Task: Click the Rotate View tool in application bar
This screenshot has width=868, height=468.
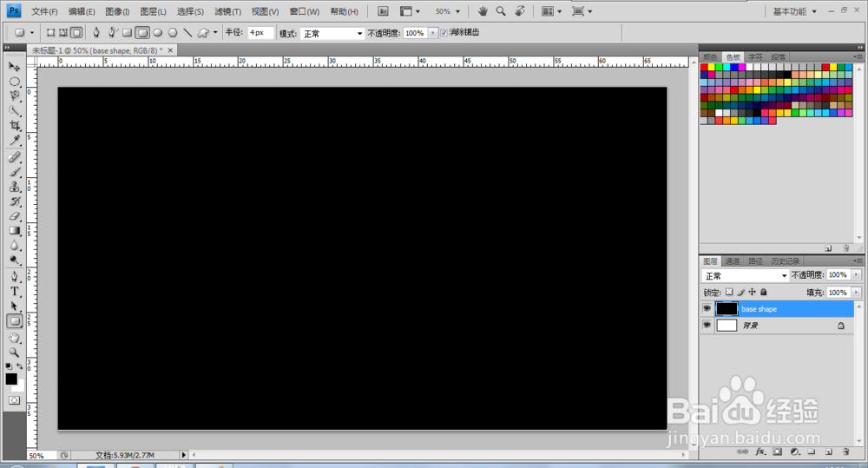Action: point(520,11)
